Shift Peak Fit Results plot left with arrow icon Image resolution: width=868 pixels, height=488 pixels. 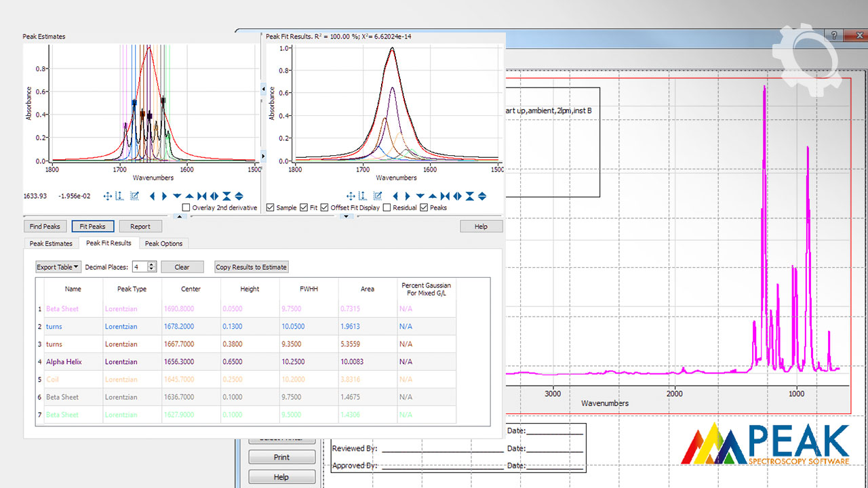pos(396,197)
